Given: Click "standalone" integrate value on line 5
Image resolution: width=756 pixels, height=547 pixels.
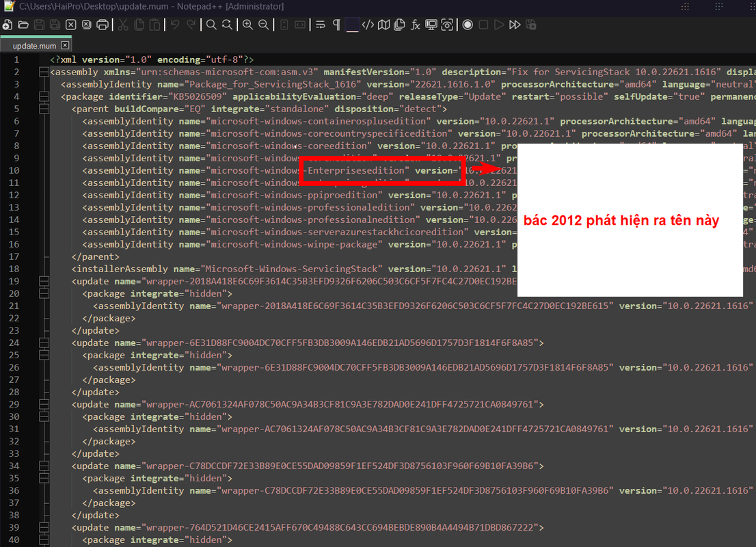Looking at the screenshot, I should (x=297, y=109).
